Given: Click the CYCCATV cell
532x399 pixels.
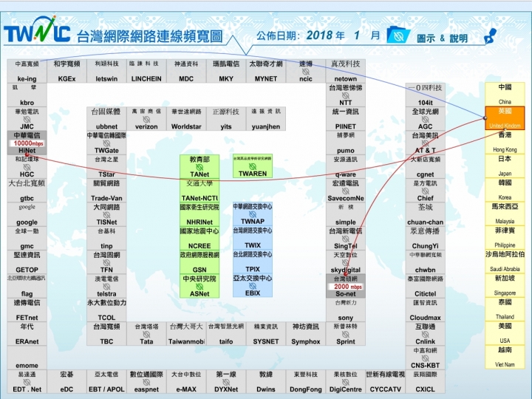Looking at the screenshot, I should pos(386,382).
